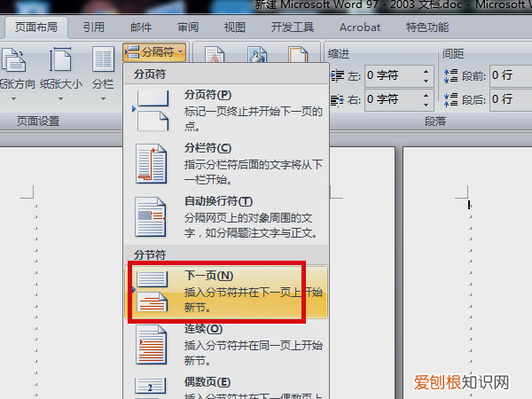Image resolution: width=532 pixels, height=399 pixels.
Task: Increase the left indent with up arrow
Action: tap(426, 71)
